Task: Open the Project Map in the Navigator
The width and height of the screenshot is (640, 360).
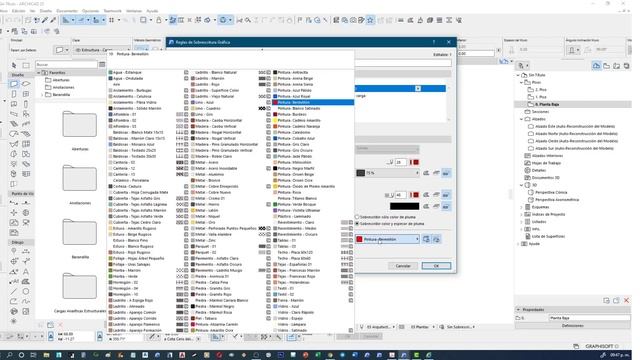Action: [596, 66]
